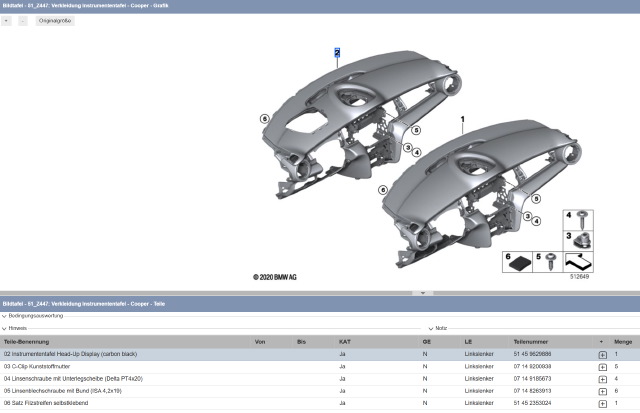Click the direction arrow box in the legend

tap(578, 262)
